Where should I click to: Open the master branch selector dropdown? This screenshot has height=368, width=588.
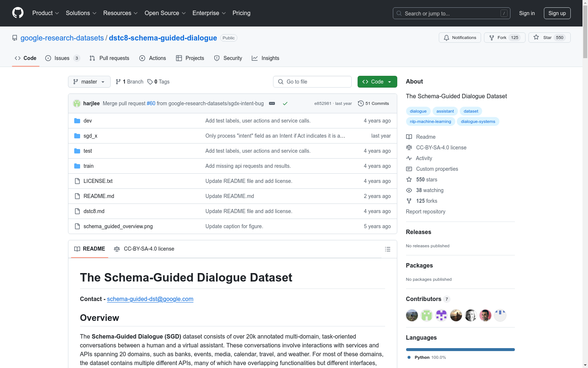(89, 82)
